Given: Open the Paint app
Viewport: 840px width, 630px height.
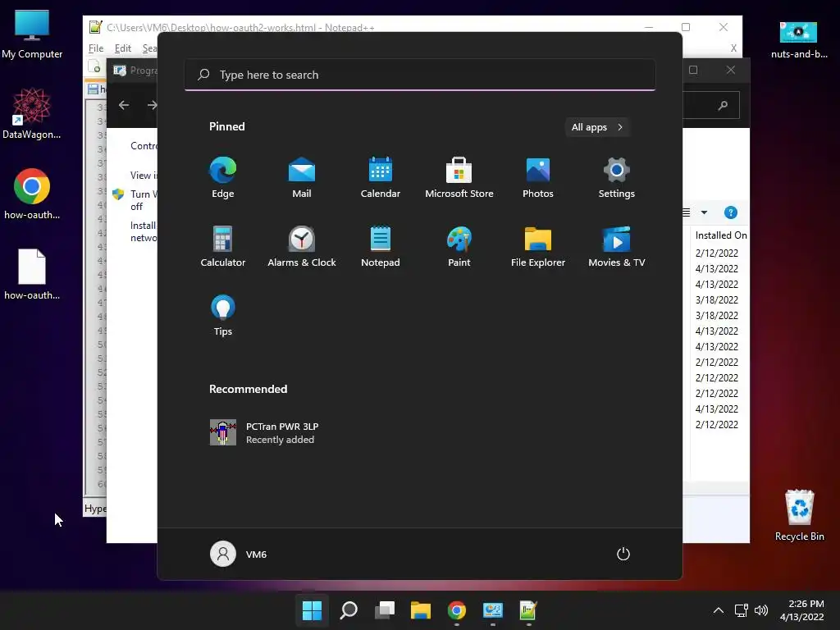Looking at the screenshot, I should (459, 246).
